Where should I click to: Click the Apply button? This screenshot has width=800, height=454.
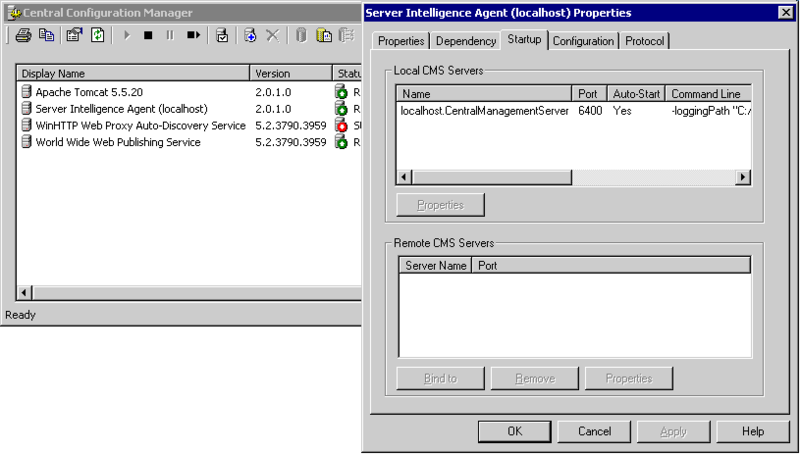coord(673,432)
